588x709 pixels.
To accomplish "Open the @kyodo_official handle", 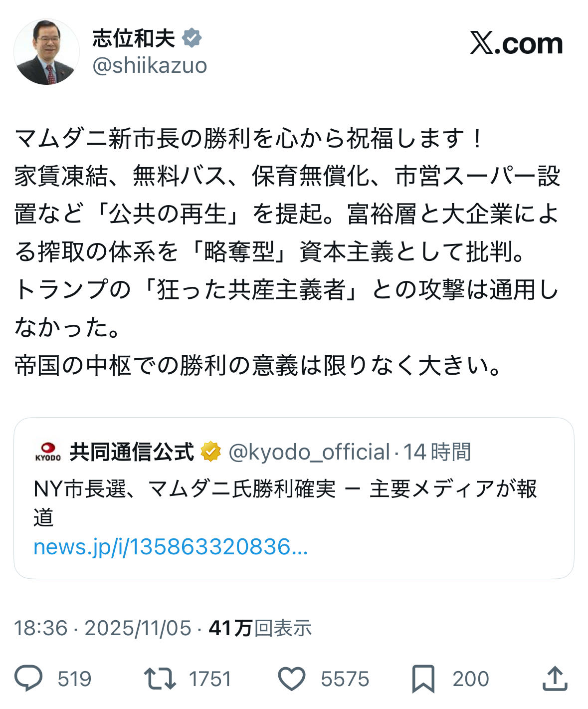I will [x=309, y=452].
